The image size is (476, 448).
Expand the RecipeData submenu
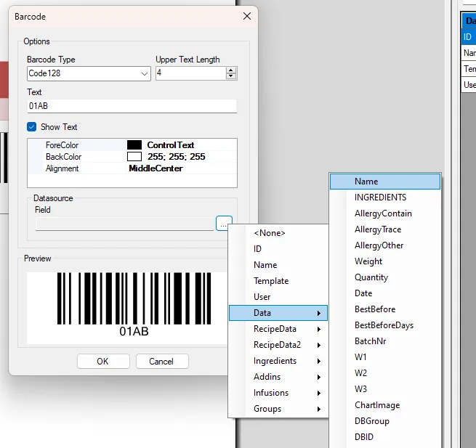278,329
